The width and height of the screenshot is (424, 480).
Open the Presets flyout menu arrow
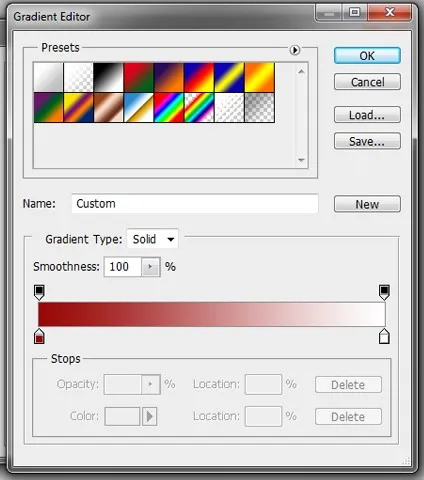pos(295,50)
